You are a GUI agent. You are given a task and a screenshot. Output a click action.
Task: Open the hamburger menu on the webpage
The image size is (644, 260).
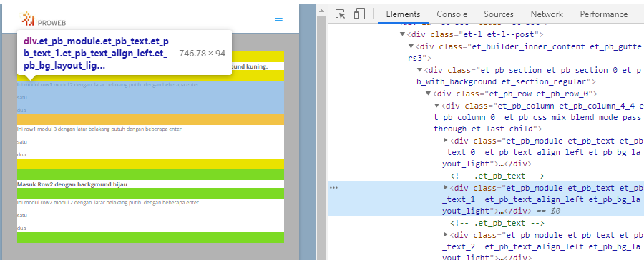(279, 18)
